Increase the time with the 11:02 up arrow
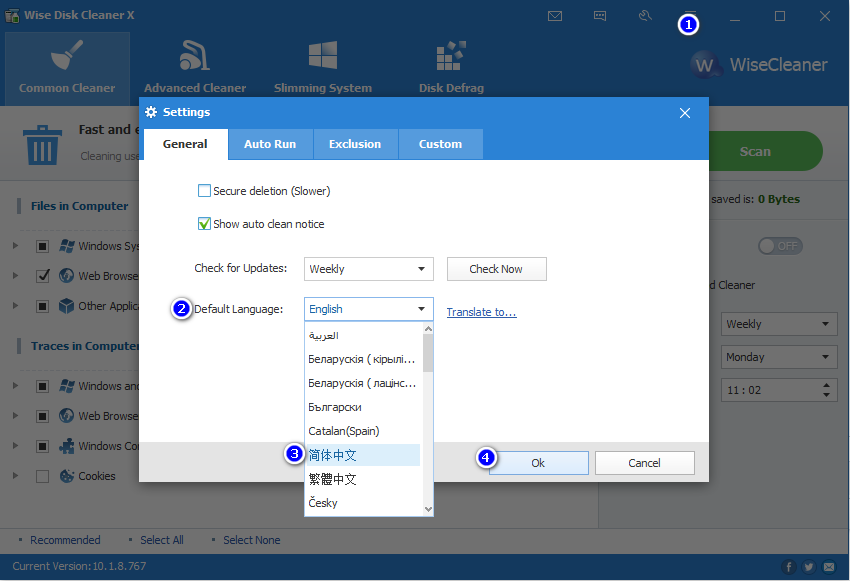Screen dimensions: 850x581 [826, 385]
